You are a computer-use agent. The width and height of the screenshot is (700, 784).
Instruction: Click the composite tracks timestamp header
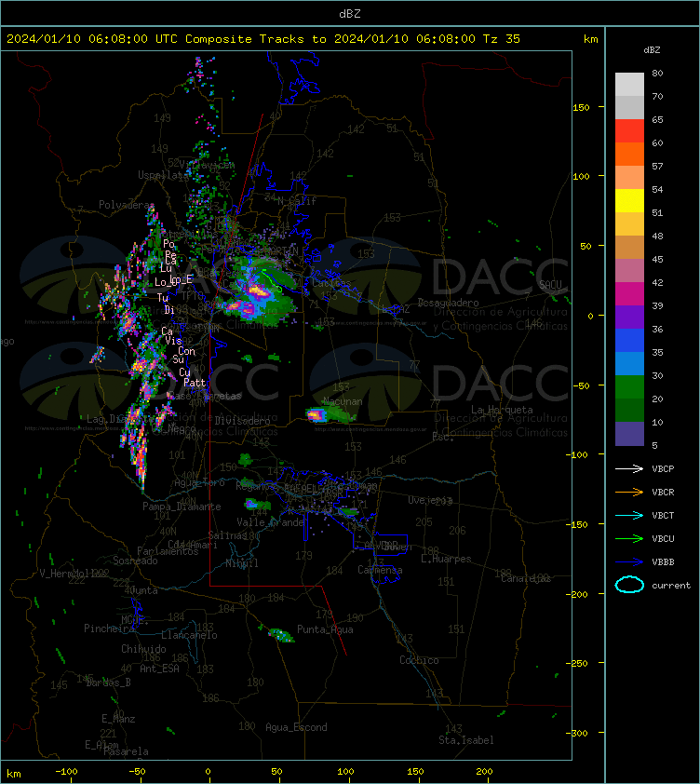tap(263, 39)
